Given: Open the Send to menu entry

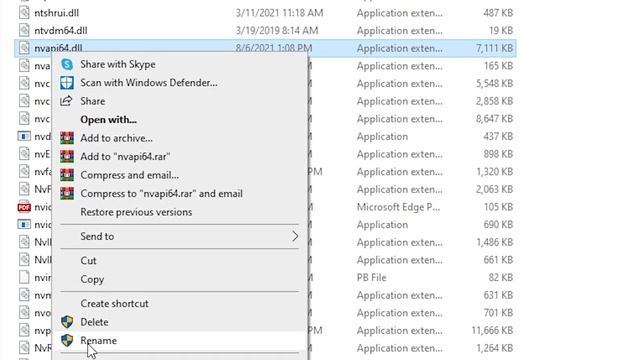Looking at the screenshot, I should (x=180, y=236).
